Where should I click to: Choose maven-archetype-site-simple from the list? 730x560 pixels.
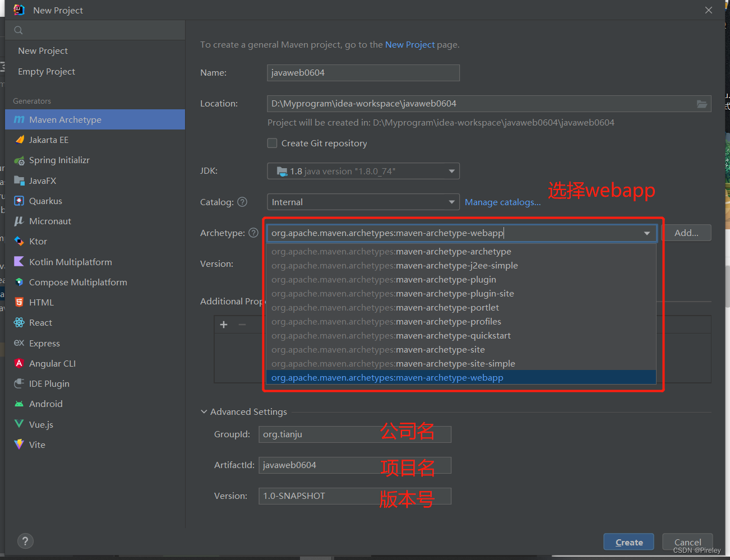[461, 363]
